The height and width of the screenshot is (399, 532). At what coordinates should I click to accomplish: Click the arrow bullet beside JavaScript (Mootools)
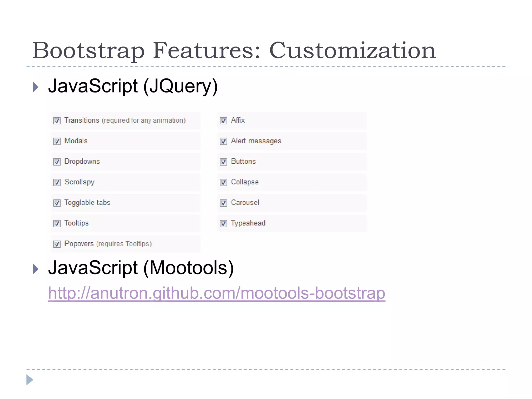click(x=36, y=269)
